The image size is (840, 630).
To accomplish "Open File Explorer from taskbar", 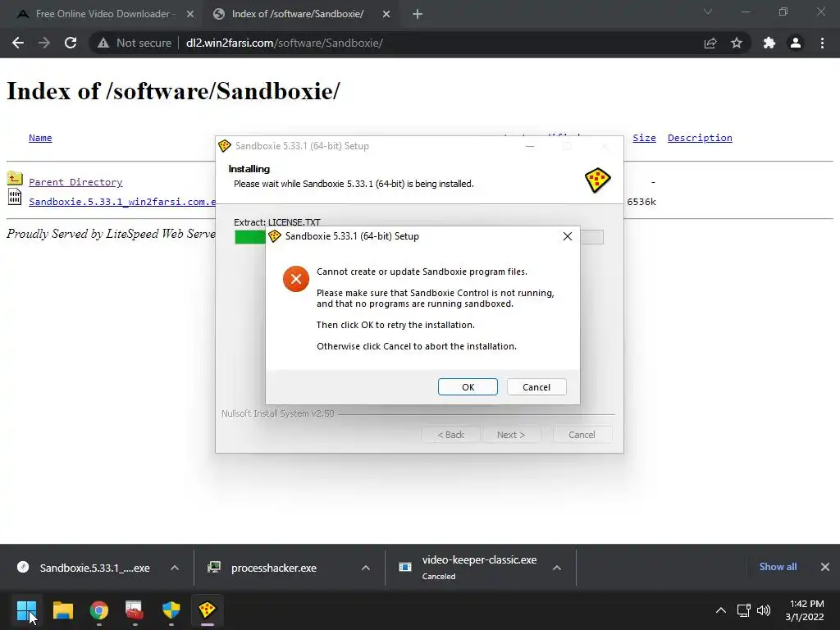I will tap(62, 609).
